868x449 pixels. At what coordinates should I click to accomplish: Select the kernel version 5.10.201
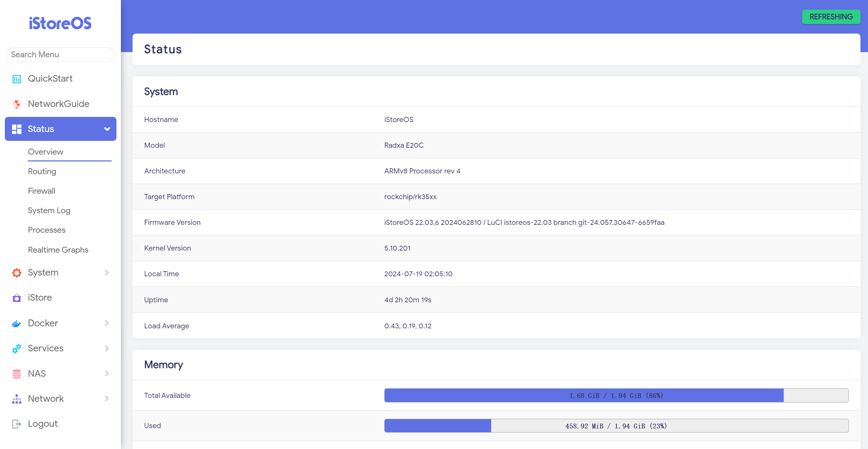pos(397,248)
